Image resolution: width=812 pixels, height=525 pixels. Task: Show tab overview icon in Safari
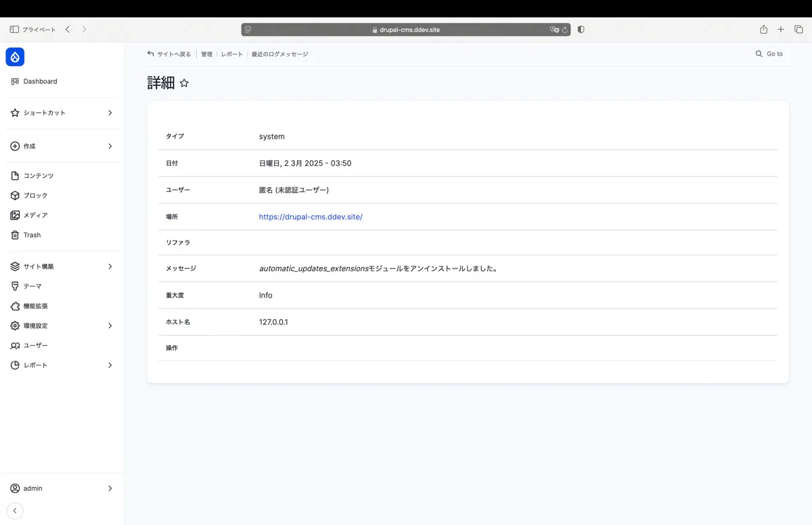(798, 30)
